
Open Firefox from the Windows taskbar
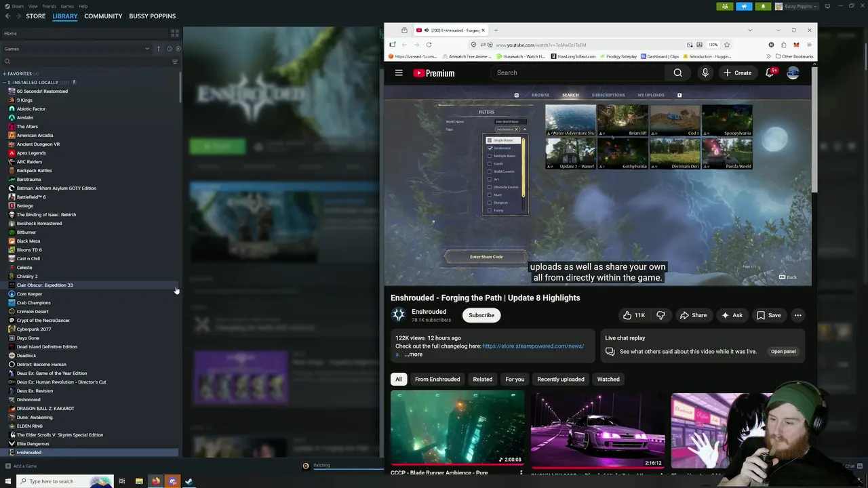tap(155, 481)
